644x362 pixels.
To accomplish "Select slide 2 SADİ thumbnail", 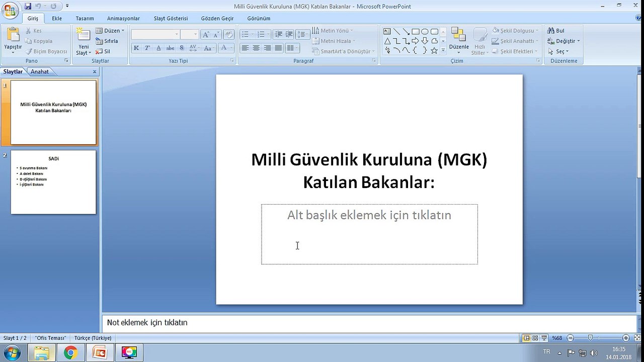I will (53, 182).
